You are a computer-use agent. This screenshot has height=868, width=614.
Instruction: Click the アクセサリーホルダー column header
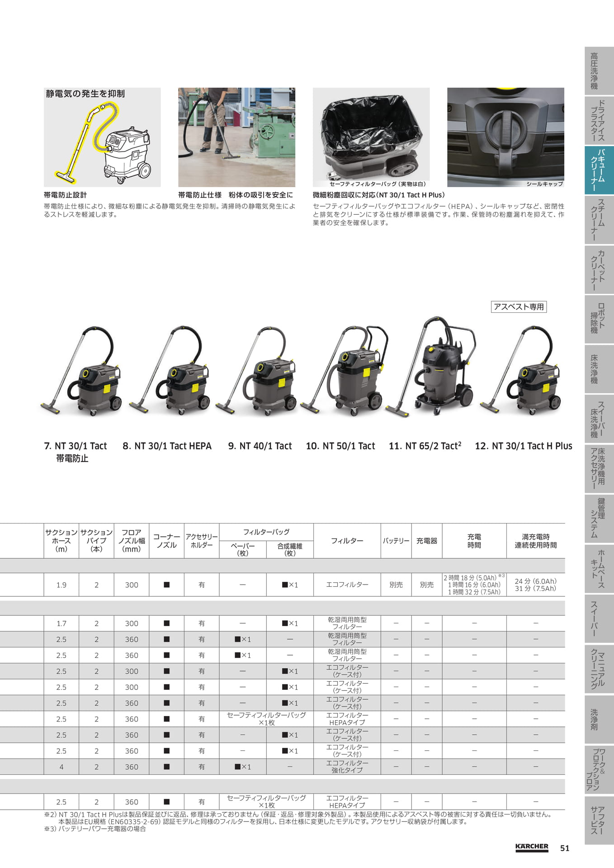(x=202, y=541)
